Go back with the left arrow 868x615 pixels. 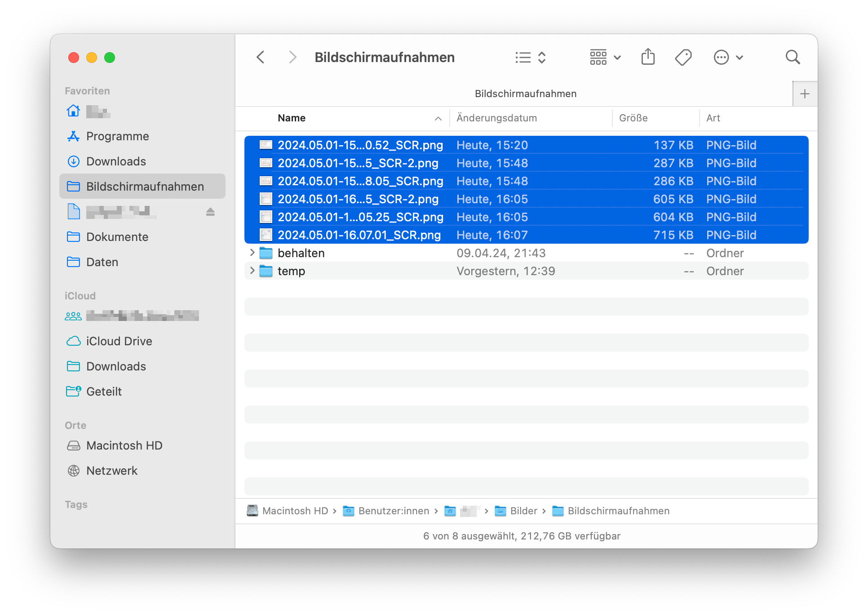pyautogui.click(x=261, y=57)
